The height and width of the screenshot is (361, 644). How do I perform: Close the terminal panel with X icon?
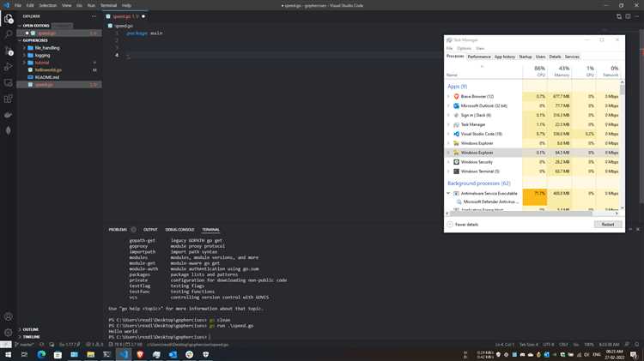(638, 229)
